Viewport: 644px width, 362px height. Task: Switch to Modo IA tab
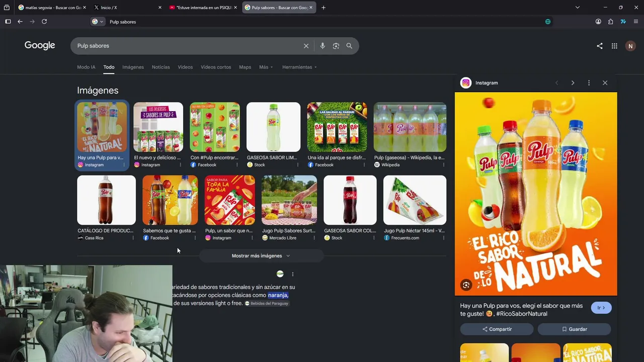(86, 67)
